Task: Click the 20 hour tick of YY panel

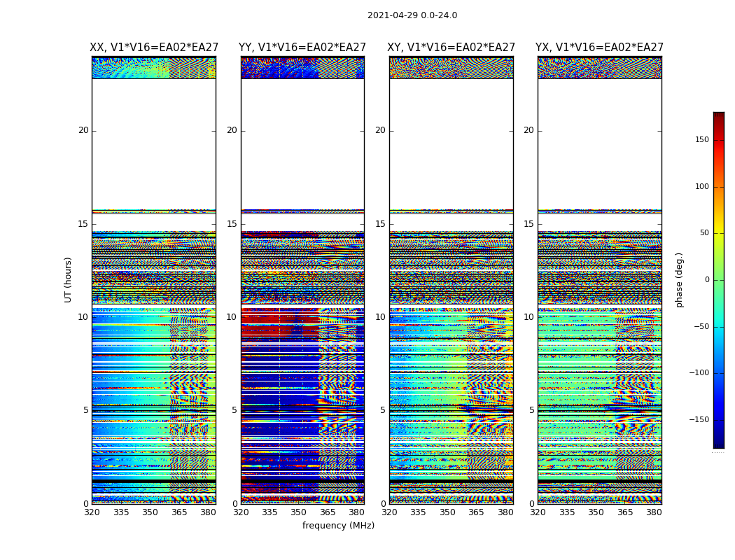Action: point(232,130)
